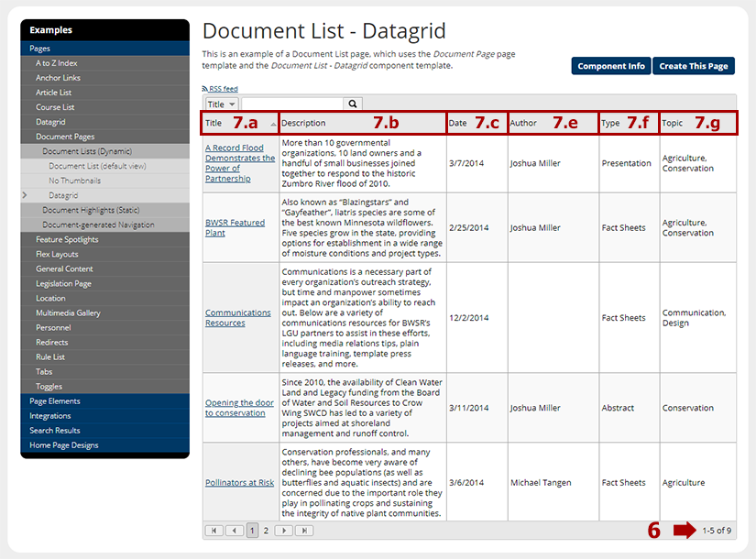
Task: Click the sort arrow in Title column header
Action: 272,124
